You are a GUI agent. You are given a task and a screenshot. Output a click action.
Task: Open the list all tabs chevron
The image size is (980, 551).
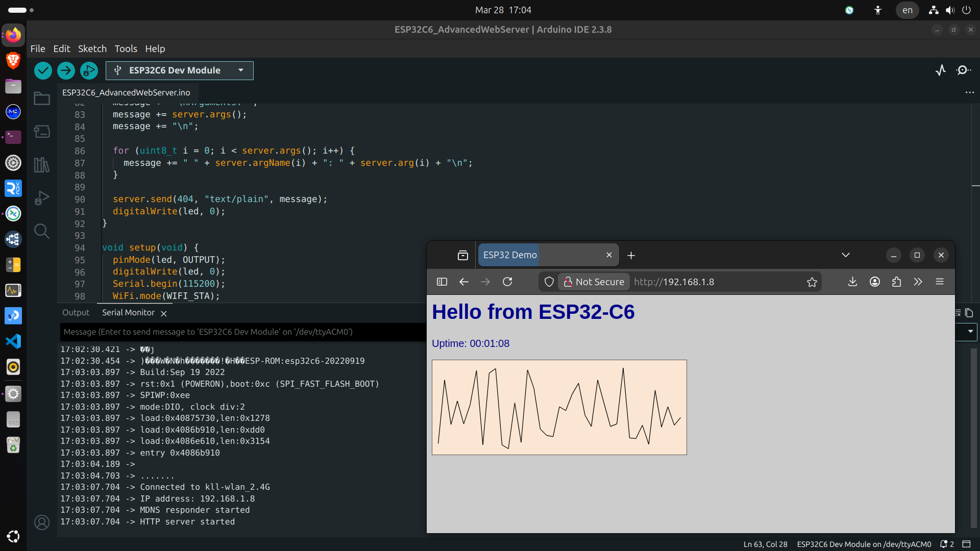pos(846,255)
